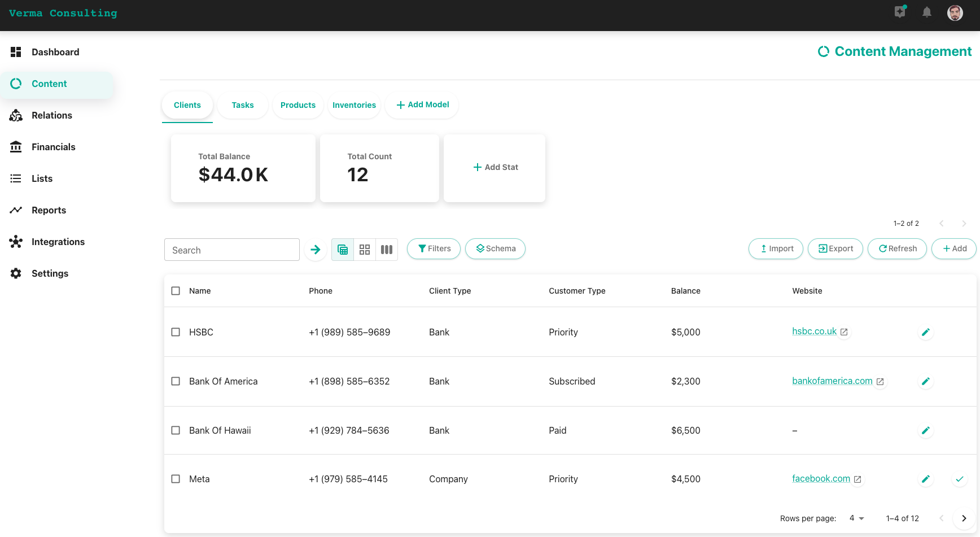The image size is (980, 537).
Task: Open notifications from the bell icon
Action: point(926,12)
